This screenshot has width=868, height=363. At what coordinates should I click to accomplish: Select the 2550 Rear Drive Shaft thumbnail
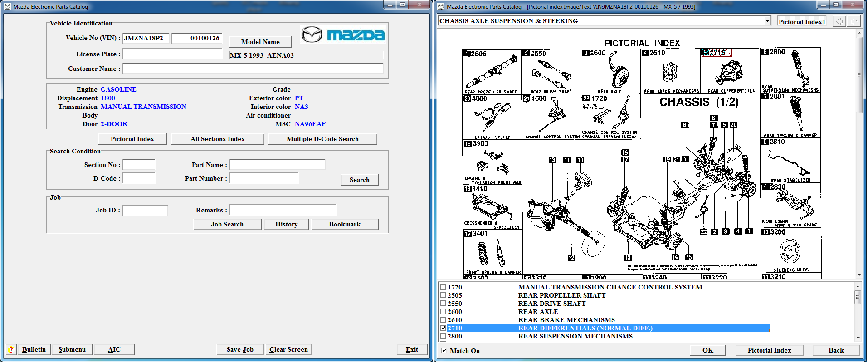coord(551,72)
